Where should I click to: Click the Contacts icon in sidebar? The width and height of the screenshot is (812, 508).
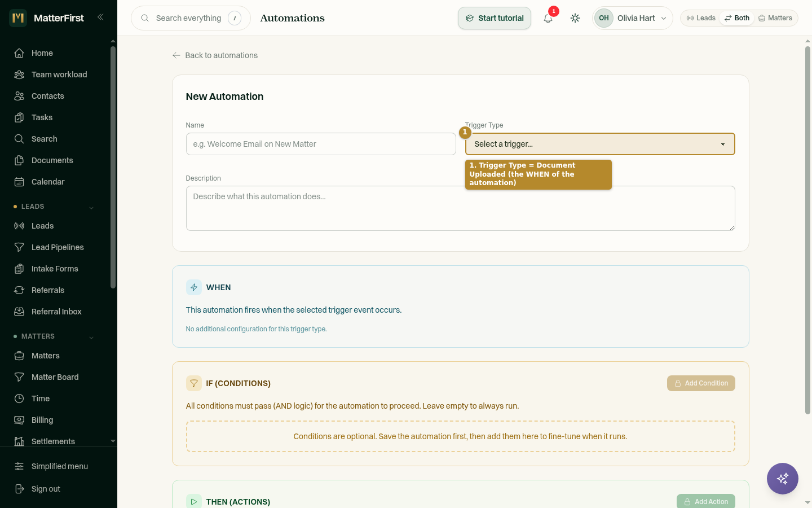tap(19, 96)
